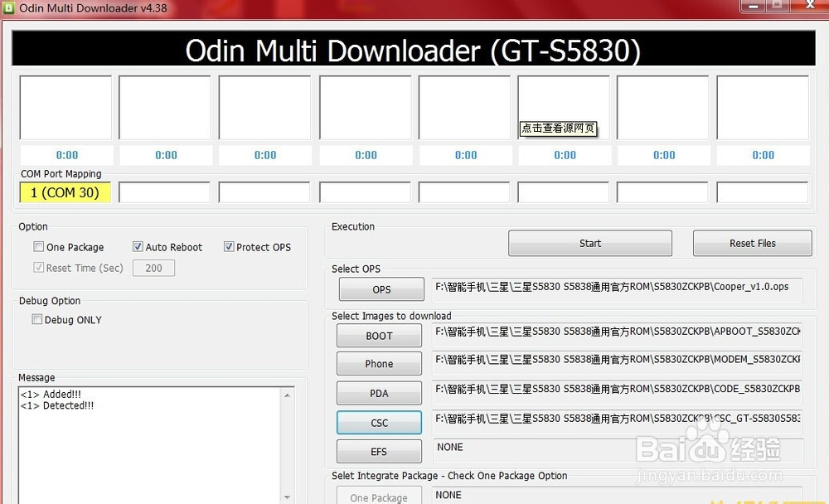Screen dimensions: 829x504
Task: Click the Reset Time value field showing 200
Action: point(153,267)
